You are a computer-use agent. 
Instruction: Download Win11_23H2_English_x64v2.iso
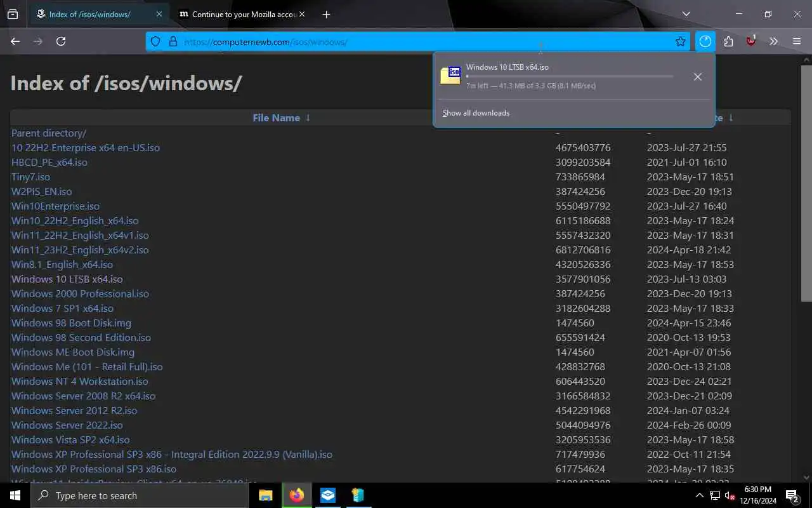(80, 250)
